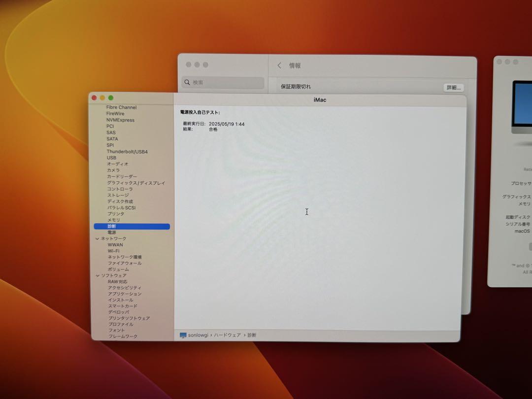Select SAS in sidebar
Screen dimensions: 532x399
[x=111, y=133]
